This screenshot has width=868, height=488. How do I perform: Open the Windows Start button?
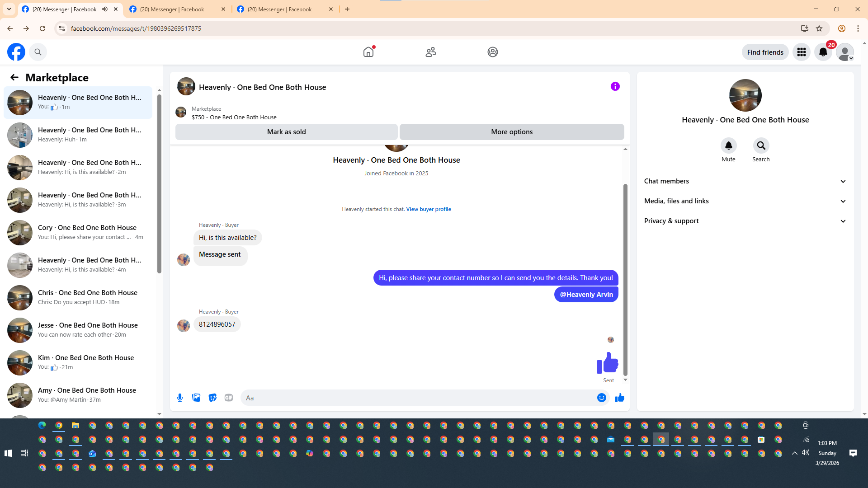click(x=8, y=453)
